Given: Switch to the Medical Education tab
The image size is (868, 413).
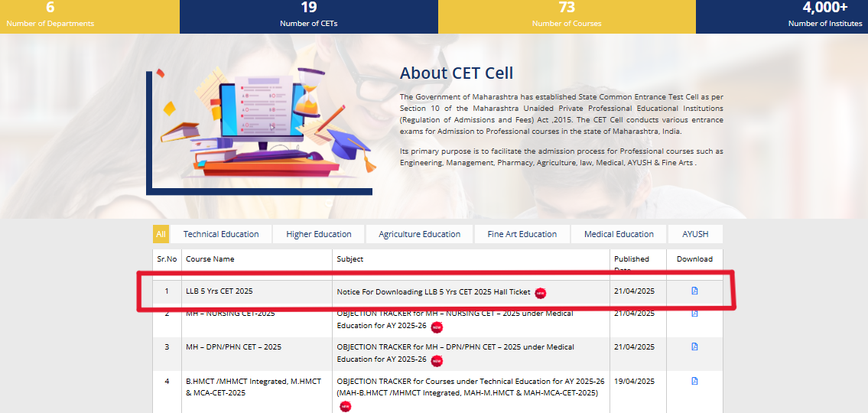Looking at the screenshot, I should coord(619,234).
